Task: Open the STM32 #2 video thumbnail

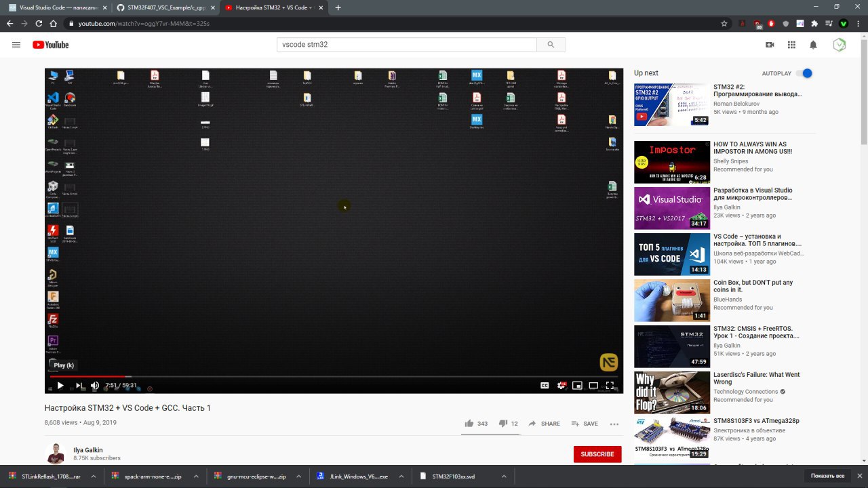Action: pyautogui.click(x=672, y=104)
